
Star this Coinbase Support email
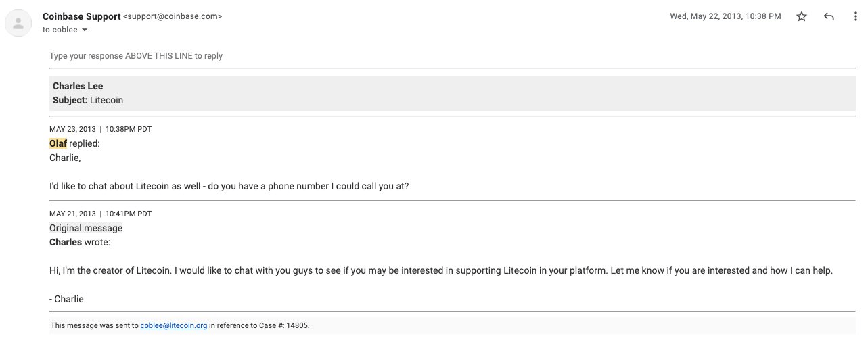coord(802,16)
